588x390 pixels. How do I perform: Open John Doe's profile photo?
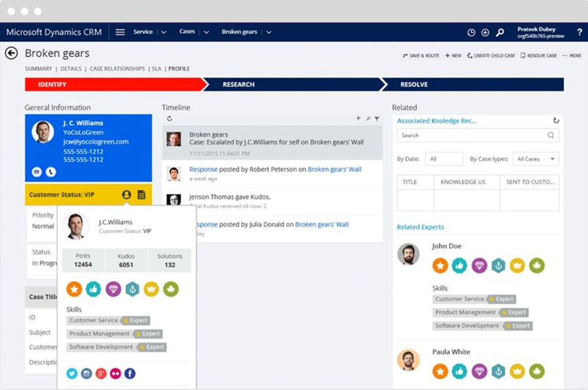[409, 254]
